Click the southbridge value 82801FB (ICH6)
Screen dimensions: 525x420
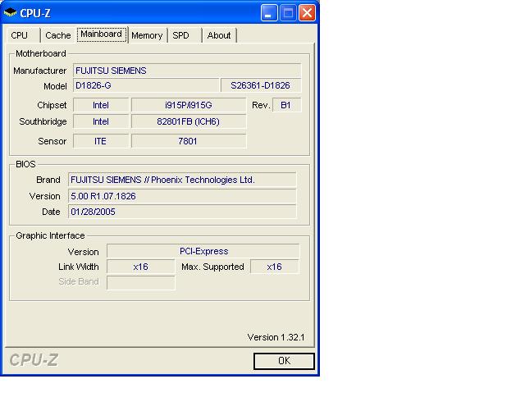coord(189,121)
